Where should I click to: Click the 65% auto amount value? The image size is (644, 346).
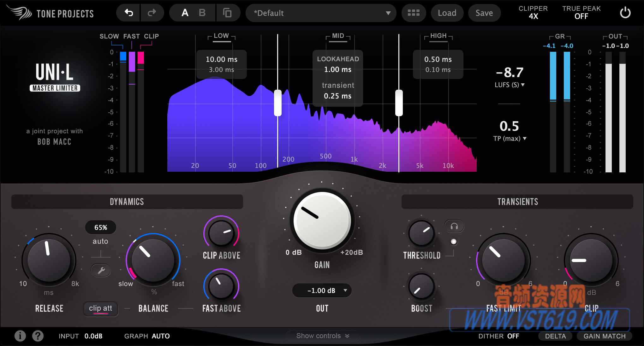pyautogui.click(x=101, y=227)
